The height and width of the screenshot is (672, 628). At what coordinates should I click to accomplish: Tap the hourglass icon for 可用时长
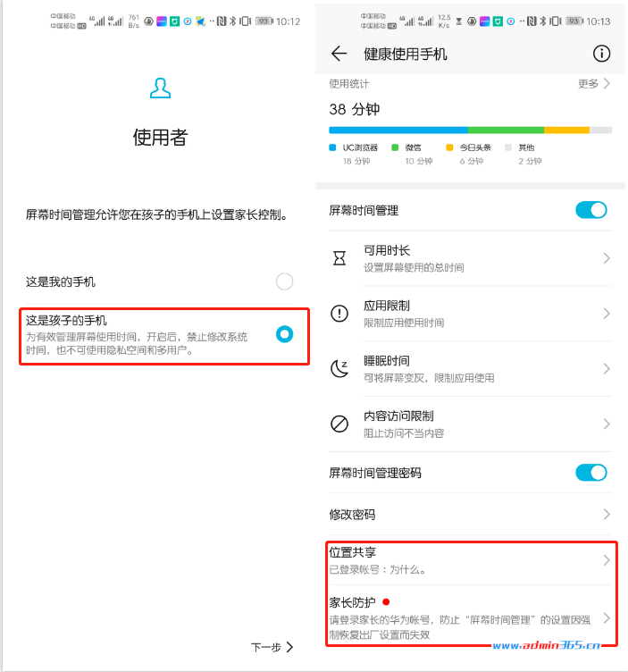click(x=339, y=258)
